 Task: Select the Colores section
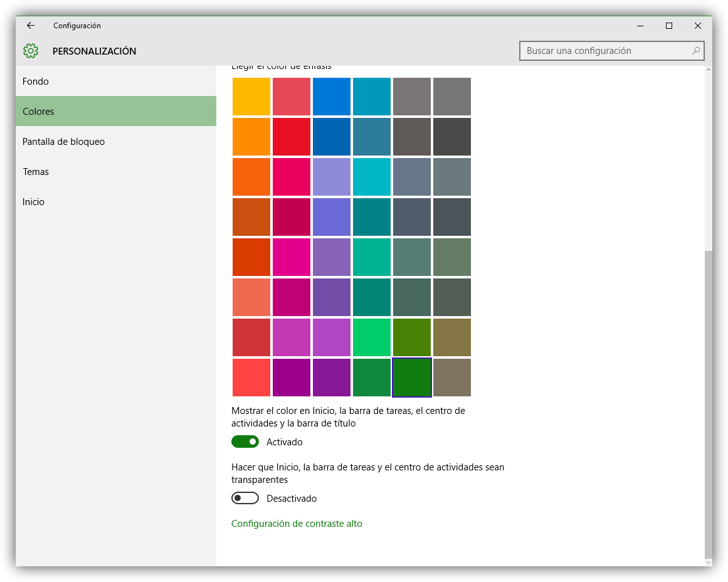(115, 112)
